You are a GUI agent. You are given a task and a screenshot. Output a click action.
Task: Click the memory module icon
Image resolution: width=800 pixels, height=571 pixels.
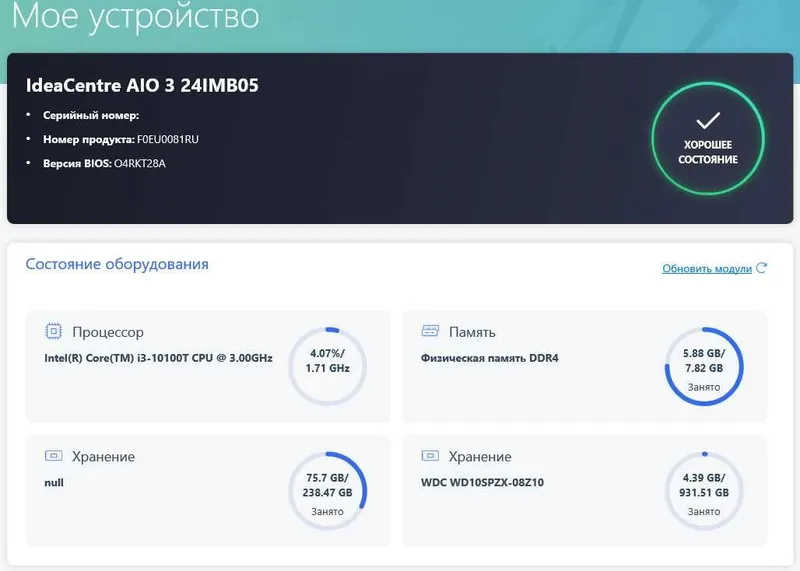click(430, 331)
